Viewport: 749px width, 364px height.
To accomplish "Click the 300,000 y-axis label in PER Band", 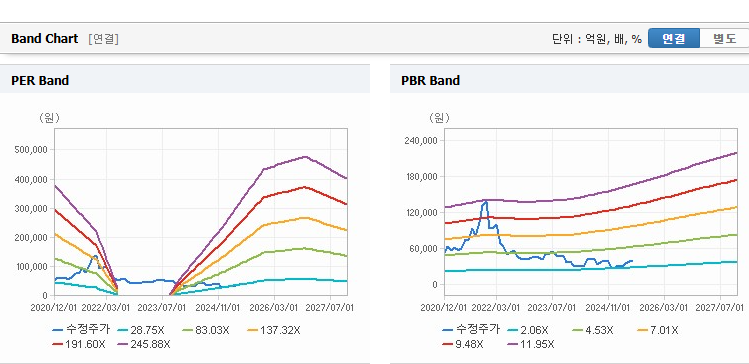I will [x=32, y=208].
